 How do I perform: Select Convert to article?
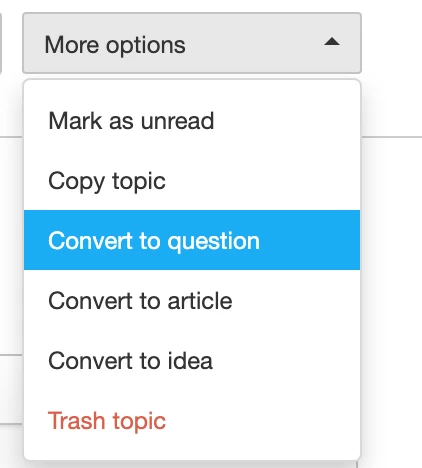click(192, 300)
